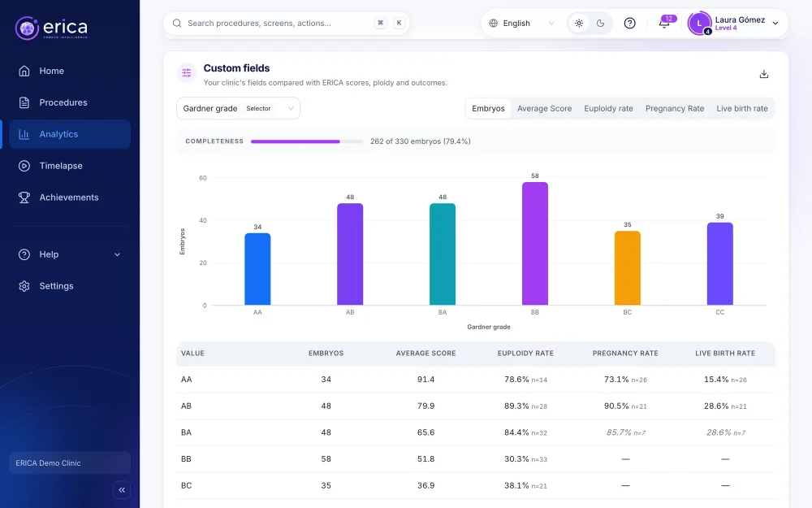Viewport: 812px width, 508px height.
Task: Switch to Euploidy rate tab
Action: click(608, 108)
